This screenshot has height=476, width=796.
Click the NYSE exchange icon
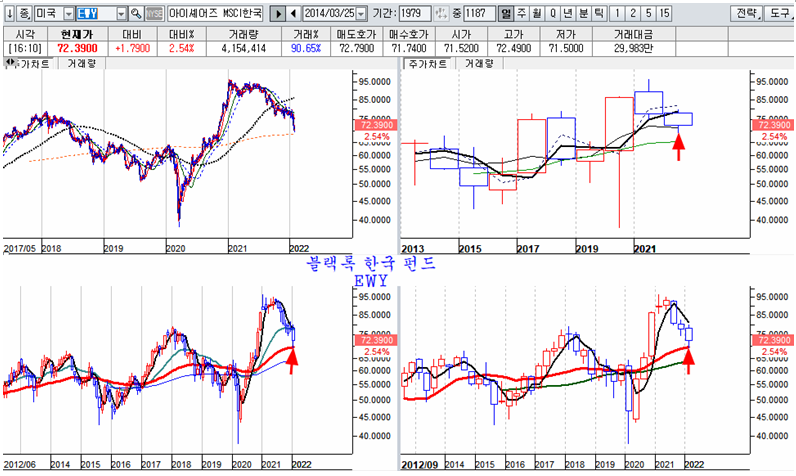point(154,14)
